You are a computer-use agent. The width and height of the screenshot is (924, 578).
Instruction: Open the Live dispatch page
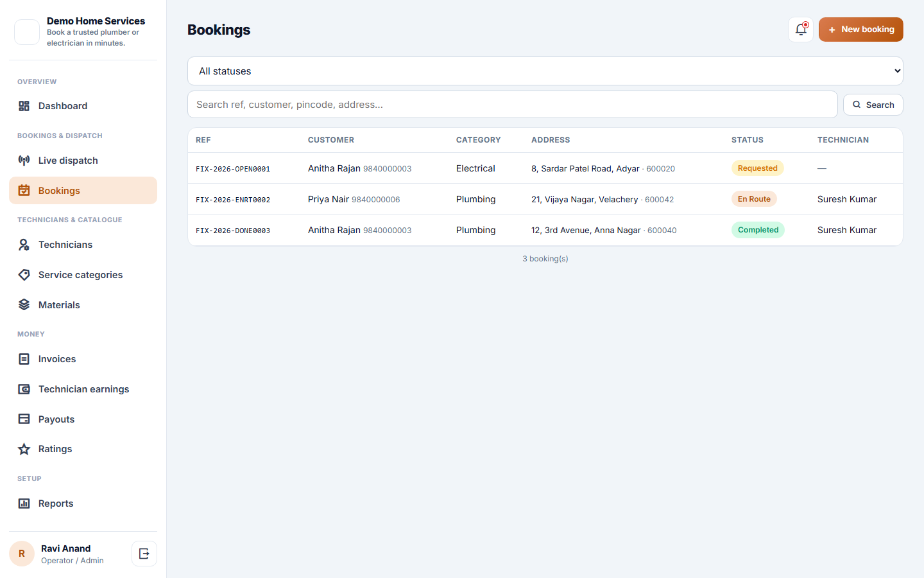[83, 161]
